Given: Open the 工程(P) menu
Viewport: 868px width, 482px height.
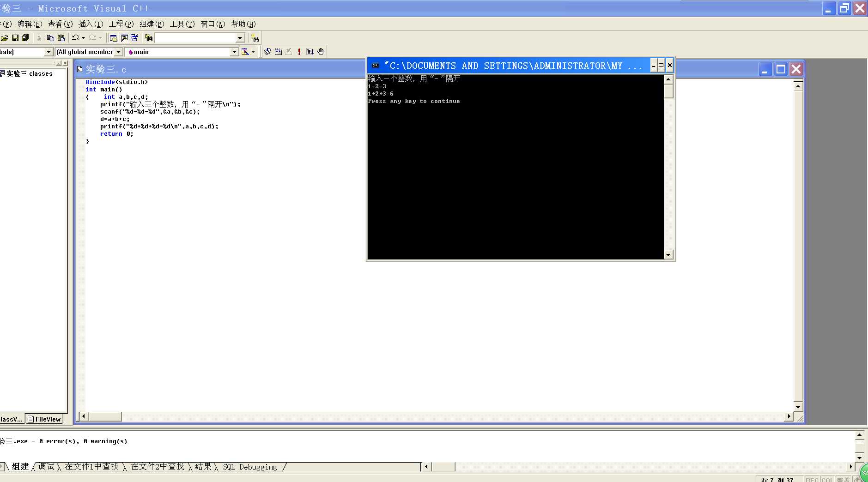Looking at the screenshot, I should (x=121, y=24).
